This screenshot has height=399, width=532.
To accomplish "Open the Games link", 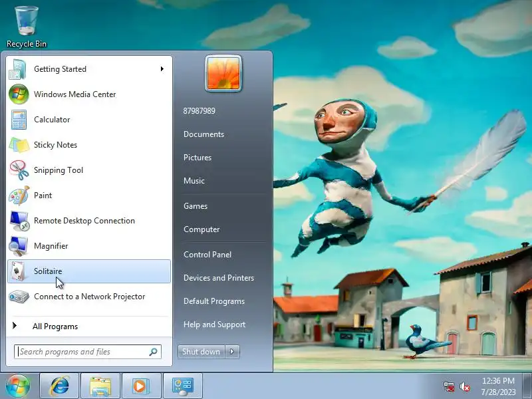I will (195, 206).
